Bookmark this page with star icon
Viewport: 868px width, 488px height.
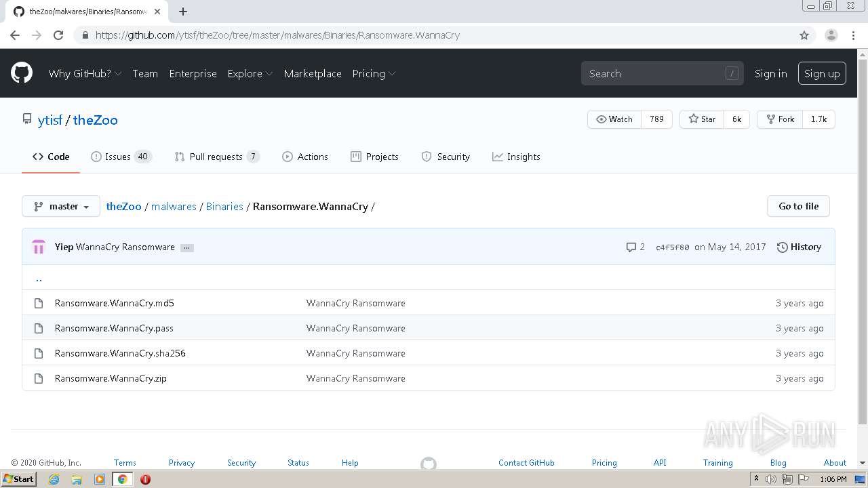point(804,35)
